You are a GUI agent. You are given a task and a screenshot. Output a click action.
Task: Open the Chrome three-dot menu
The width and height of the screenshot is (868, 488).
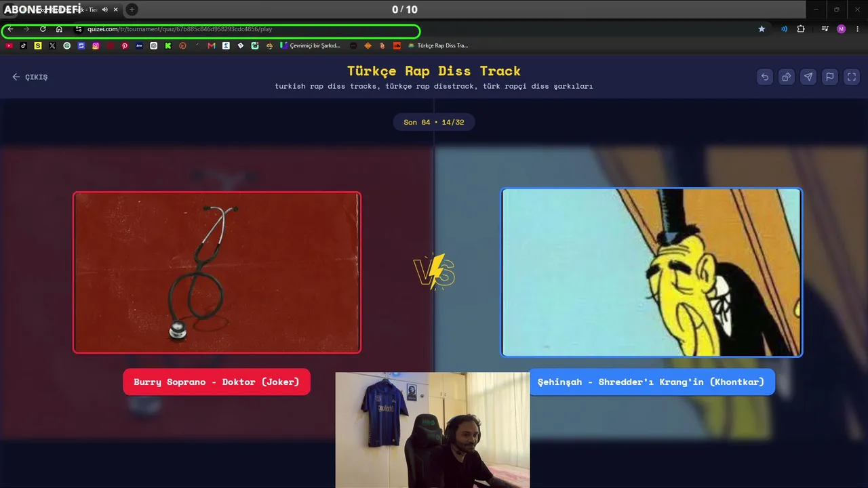pyautogui.click(x=858, y=29)
